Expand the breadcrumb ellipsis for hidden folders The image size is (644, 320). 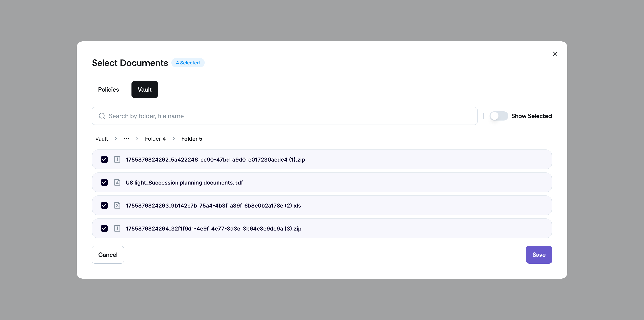click(127, 139)
